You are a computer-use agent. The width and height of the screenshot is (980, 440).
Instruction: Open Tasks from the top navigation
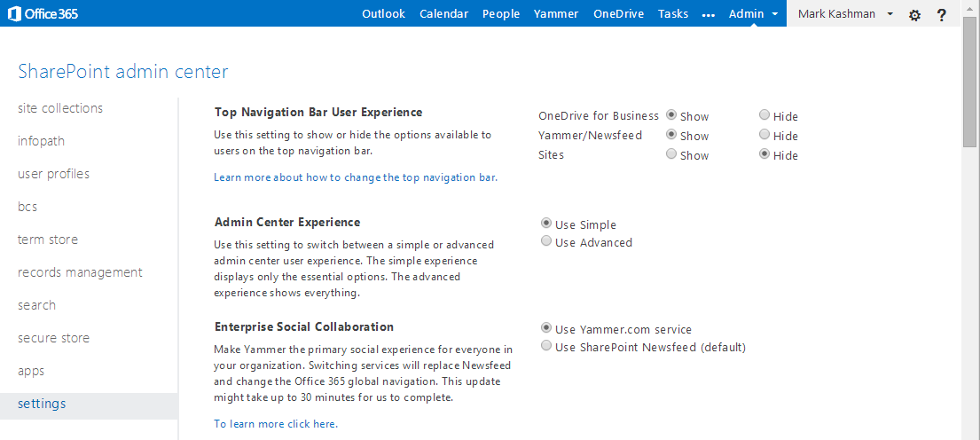point(672,14)
